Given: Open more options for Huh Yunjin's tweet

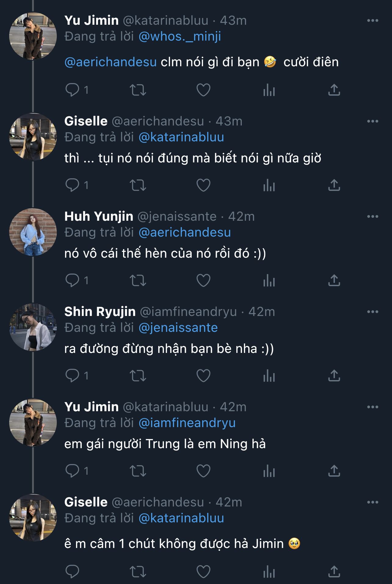Looking at the screenshot, I should coord(372,216).
